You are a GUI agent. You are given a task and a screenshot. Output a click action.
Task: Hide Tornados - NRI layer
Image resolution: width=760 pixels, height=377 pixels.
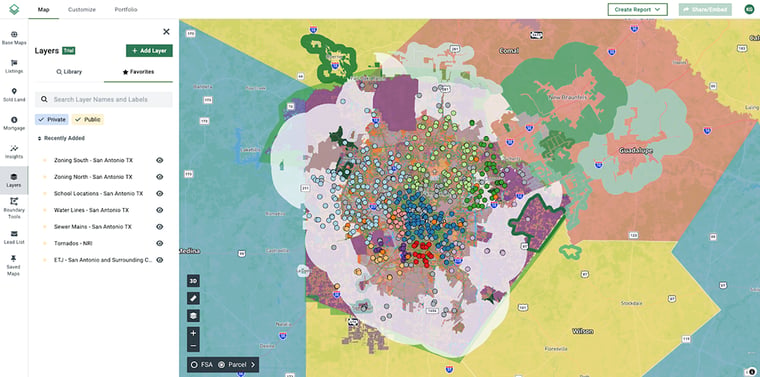click(x=159, y=243)
